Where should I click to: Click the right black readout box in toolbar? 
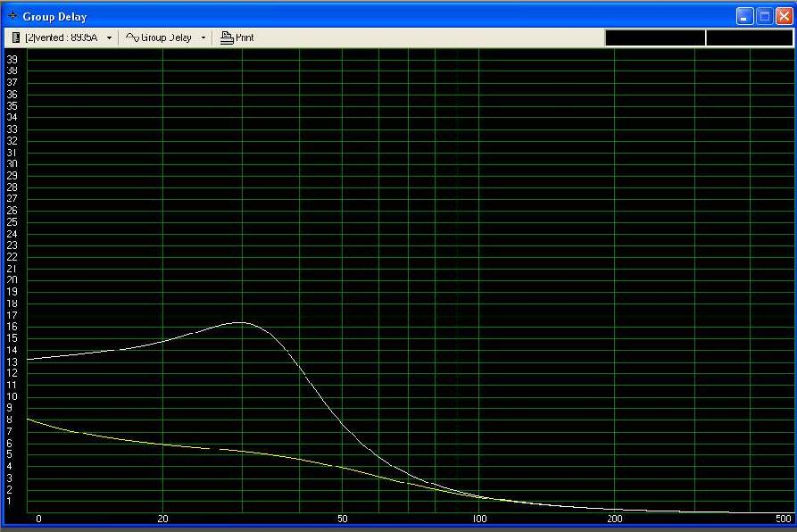(x=749, y=37)
